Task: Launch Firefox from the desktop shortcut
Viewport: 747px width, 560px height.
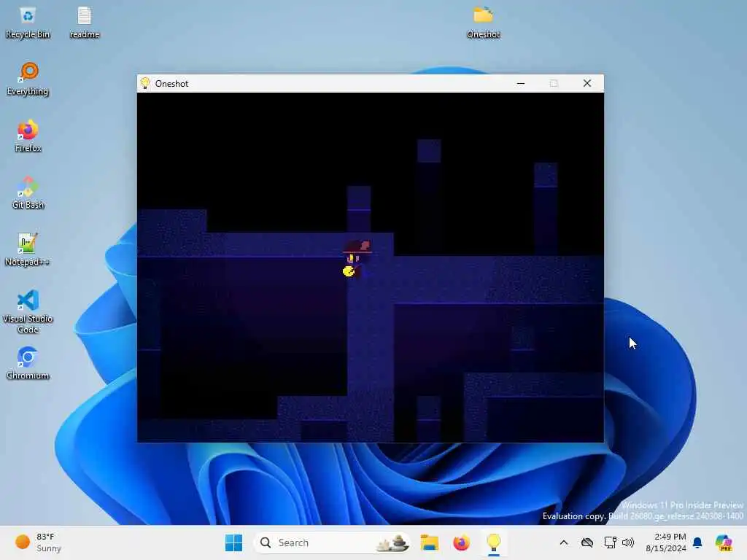Action: (28, 136)
